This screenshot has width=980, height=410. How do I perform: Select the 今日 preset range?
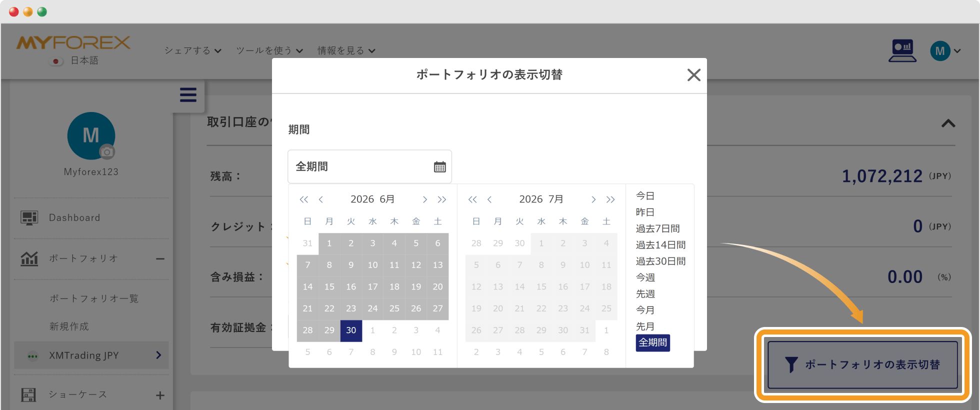tap(645, 196)
